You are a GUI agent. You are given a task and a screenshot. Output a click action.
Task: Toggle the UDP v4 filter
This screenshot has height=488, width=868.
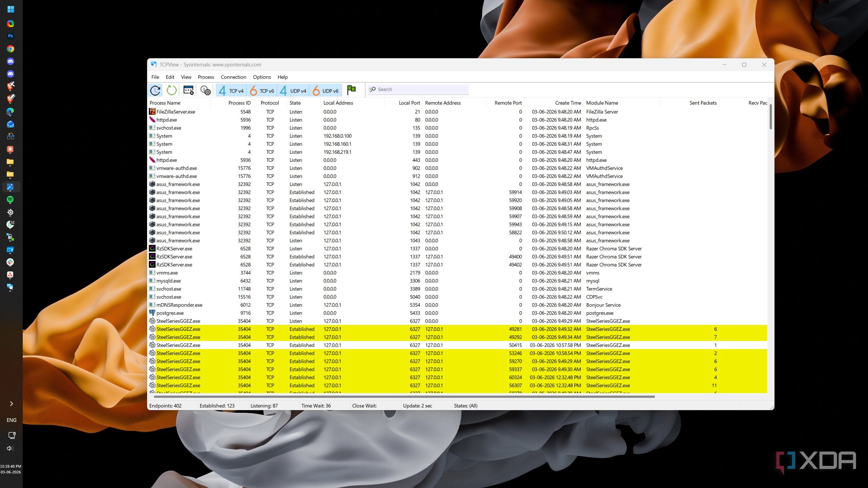293,90
